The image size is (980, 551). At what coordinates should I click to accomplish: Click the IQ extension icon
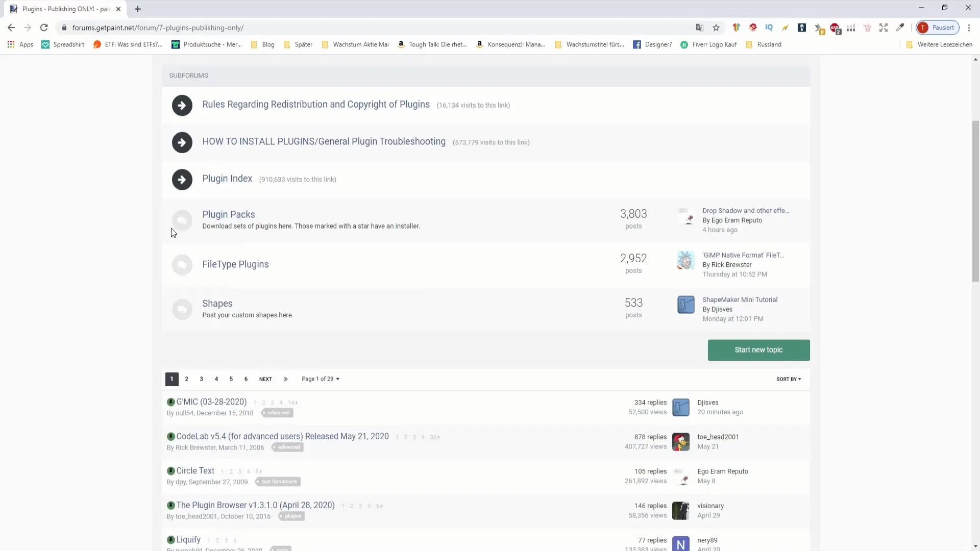pos(769,28)
